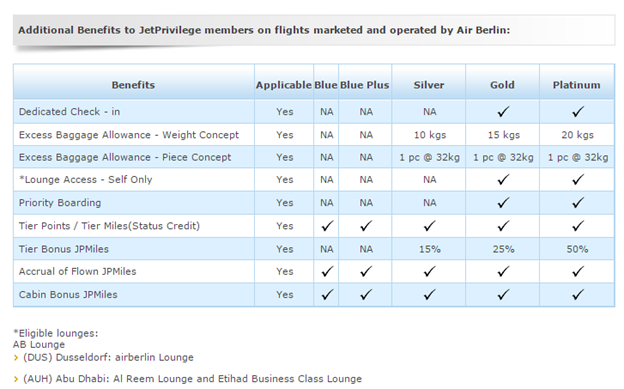The image size is (624, 389).
Task: Select the Platinum column header
Action: click(x=577, y=85)
